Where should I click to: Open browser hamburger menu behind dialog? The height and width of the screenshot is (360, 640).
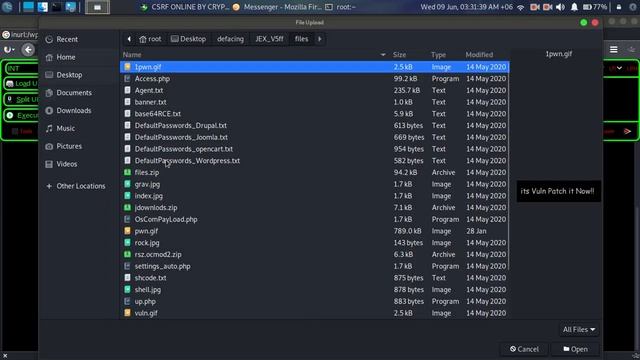click(613, 50)
